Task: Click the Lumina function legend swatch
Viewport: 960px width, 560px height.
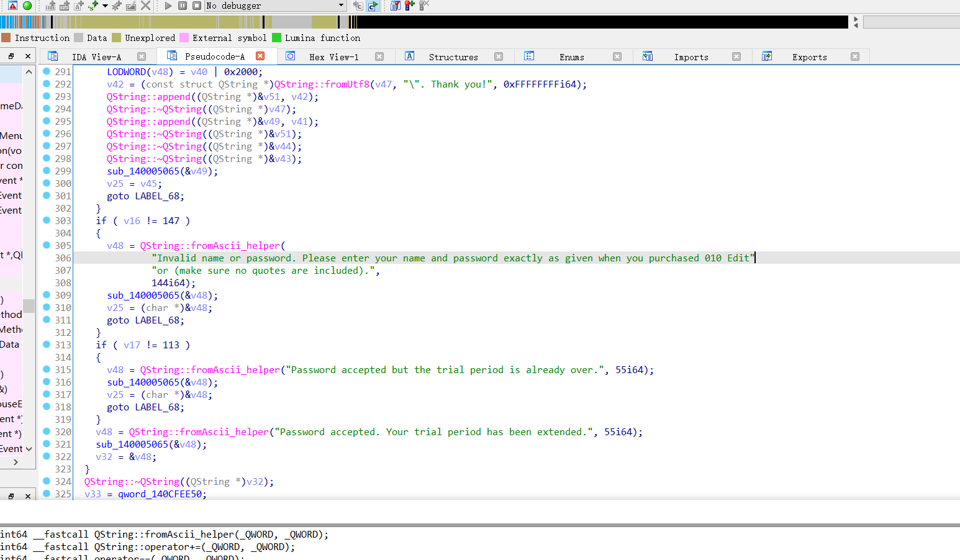Action: click(x=276, y=38)
